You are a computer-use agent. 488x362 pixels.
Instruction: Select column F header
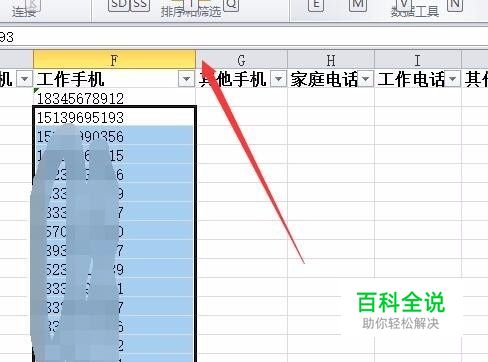(x=114, y=60)
